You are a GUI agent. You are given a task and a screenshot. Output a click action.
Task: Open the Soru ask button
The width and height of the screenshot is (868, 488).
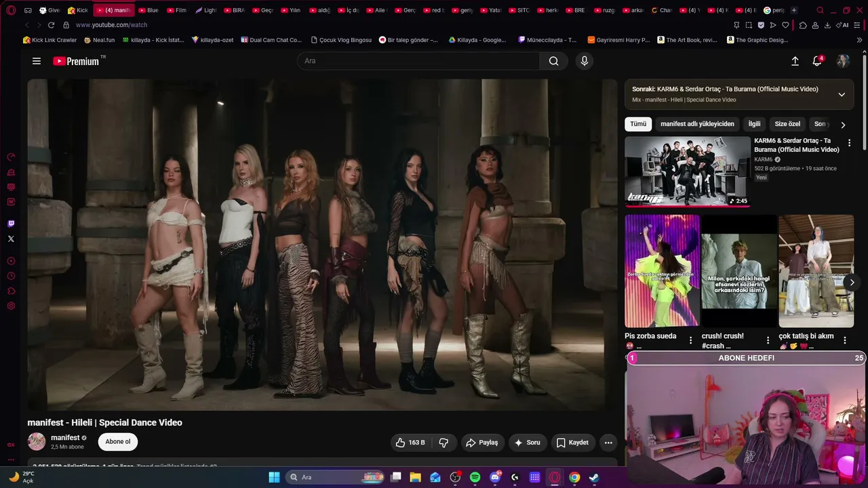[x=528, y=443]
